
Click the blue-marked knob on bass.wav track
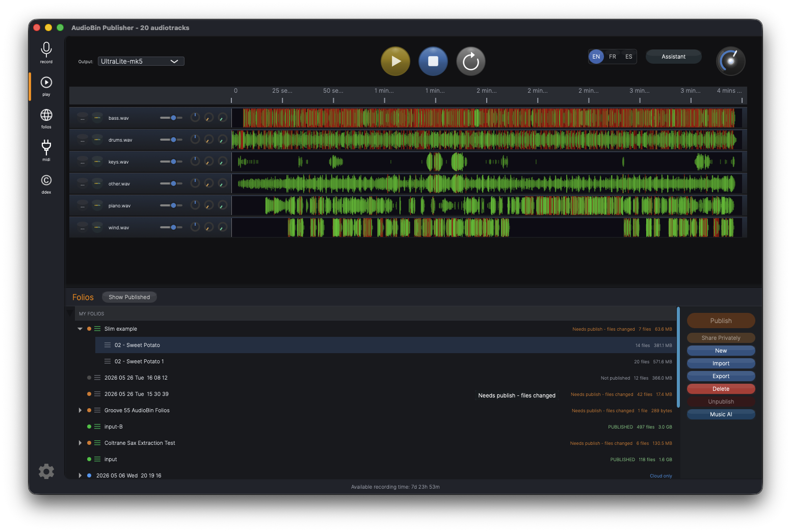pos(195,117)
